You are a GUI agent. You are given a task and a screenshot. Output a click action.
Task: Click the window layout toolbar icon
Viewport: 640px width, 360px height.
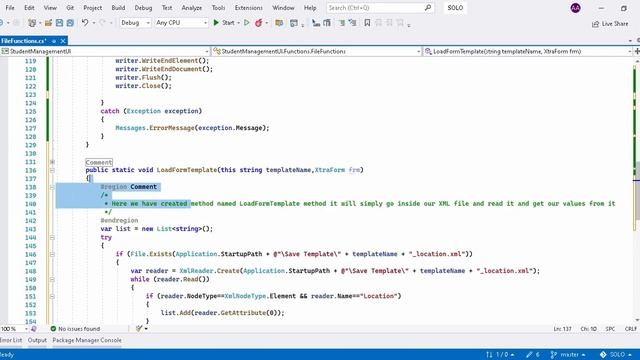pyautogui.click(x=293, y=23)
